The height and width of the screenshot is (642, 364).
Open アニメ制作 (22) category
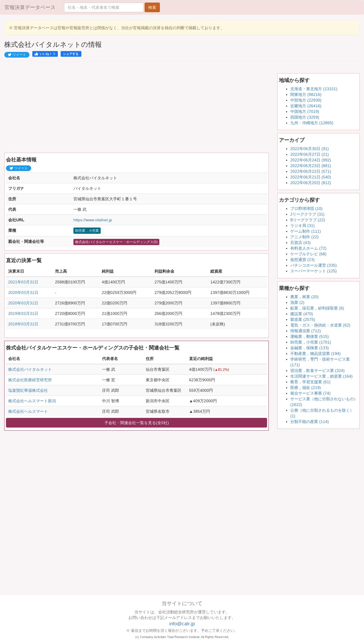[304, 237]
